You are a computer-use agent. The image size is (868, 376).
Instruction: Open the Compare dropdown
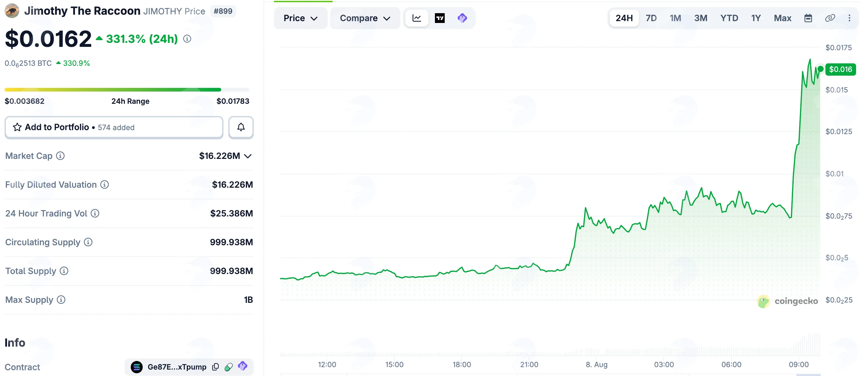(x=365, y=18)
